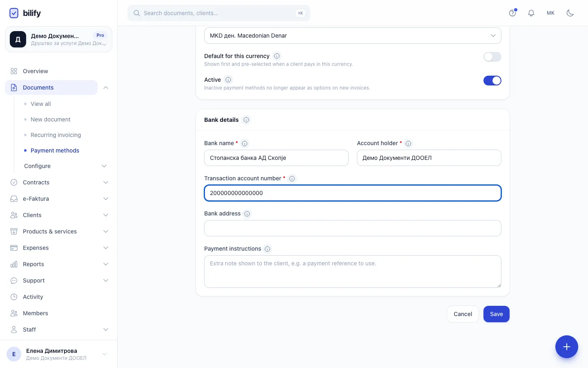The width and height of the screenshot is (588, 368).
Task: Open the Елена Димитрова user menu
Action: pyautogui.click(x=58, y=354)
